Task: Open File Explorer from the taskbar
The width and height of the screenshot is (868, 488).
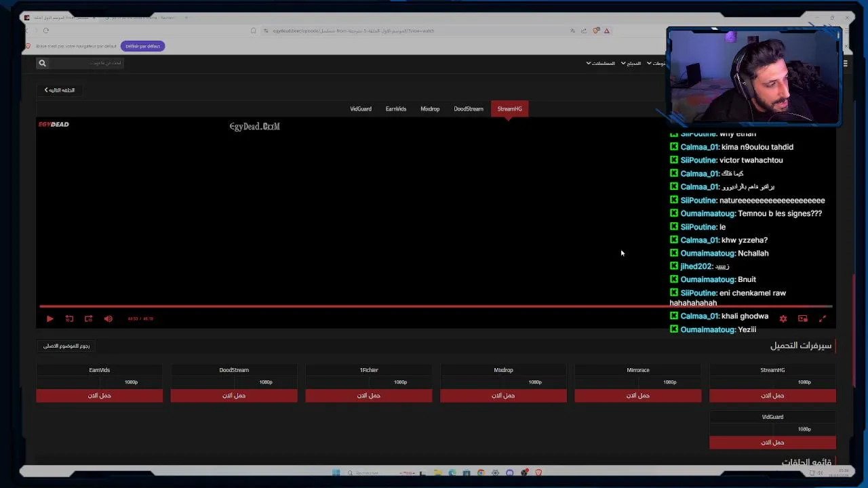Action: coord(437,473)
